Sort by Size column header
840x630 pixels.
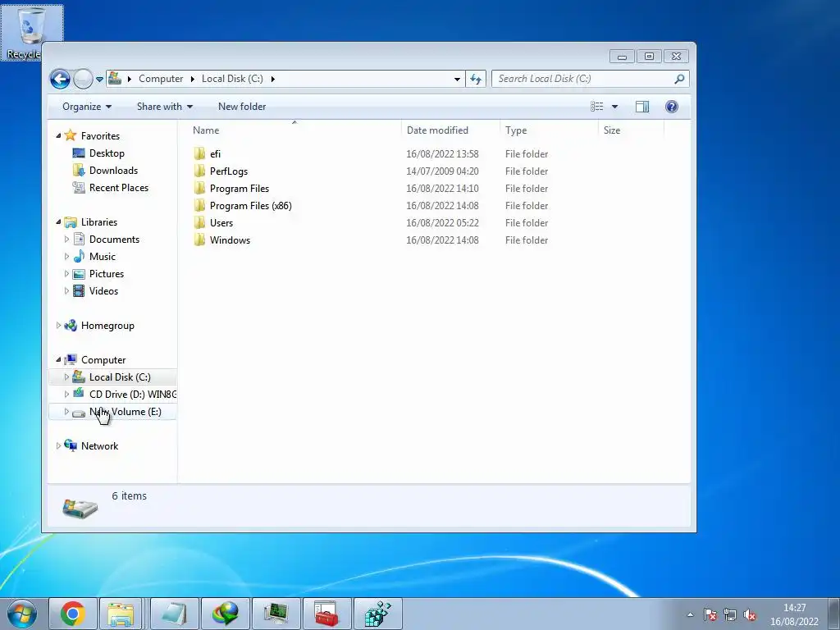612,130
